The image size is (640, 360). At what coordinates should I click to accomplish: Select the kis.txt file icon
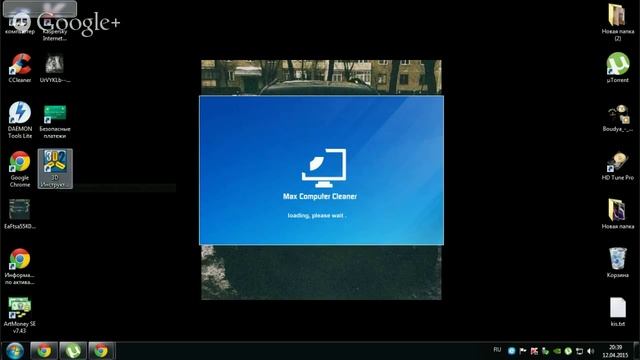coord(618,312)
